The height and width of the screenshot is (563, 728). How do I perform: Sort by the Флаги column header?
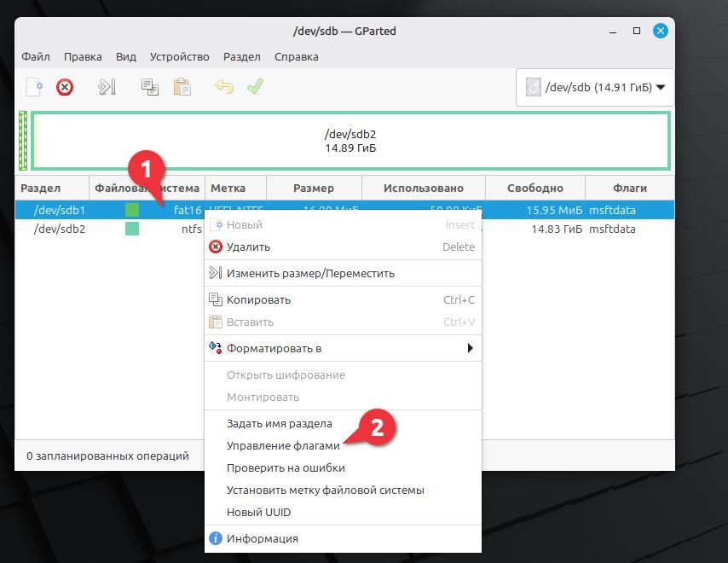[630, 189]
